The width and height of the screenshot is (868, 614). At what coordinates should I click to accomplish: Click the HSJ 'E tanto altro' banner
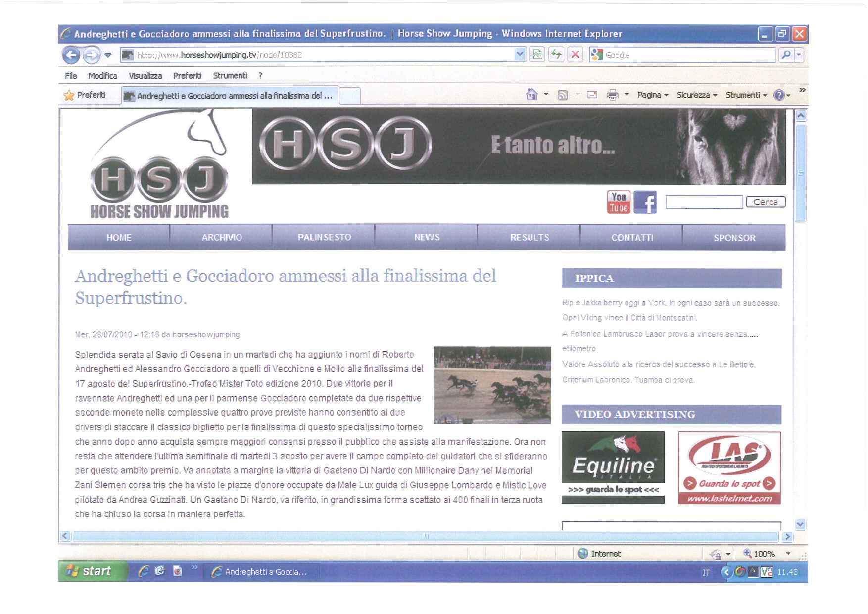pyautogui.click(x=519, y=147)
